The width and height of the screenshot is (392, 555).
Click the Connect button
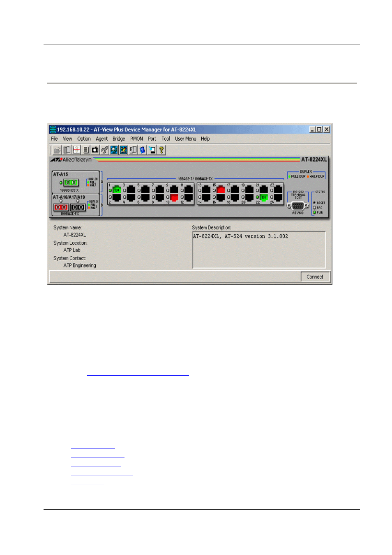tap(315, 277)
